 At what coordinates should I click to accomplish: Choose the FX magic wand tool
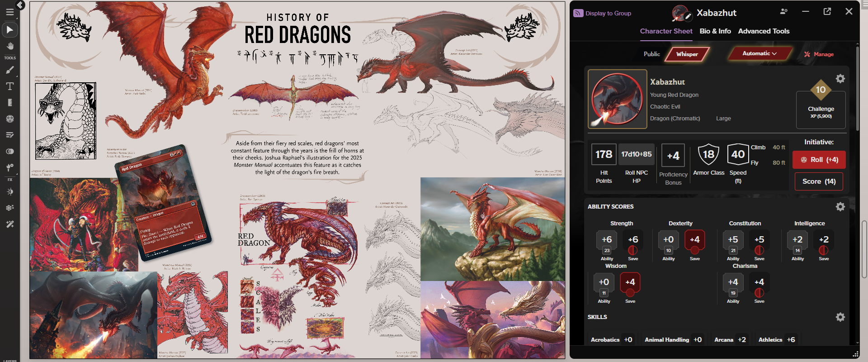click(9, 224)
